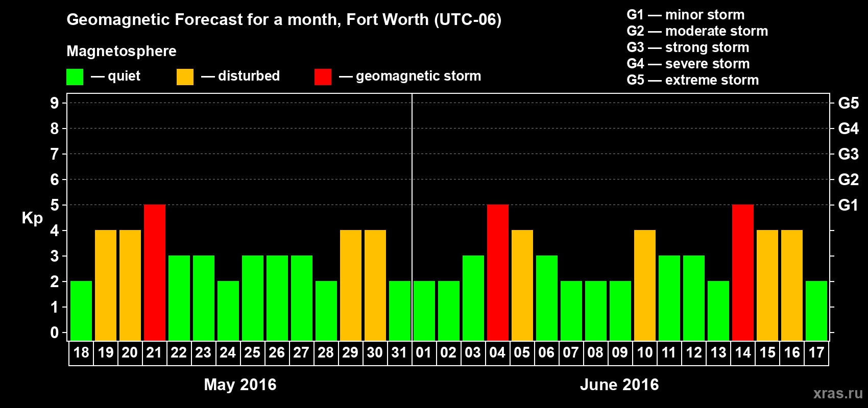The height and width of the screenshot is (408, 868).
Task: Click the Kp axis value 9
Action: coord(55,103)
